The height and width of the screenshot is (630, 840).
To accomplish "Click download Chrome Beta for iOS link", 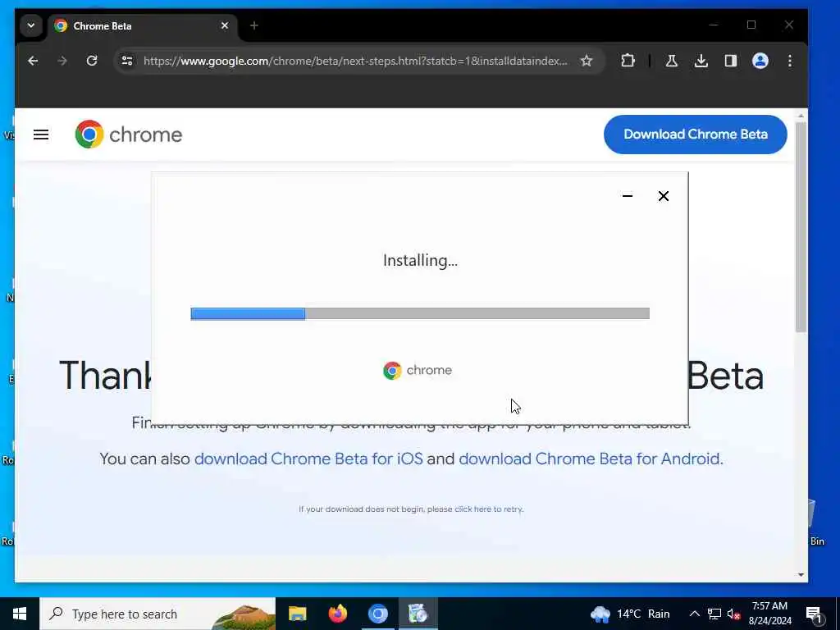I will (308, 459).
